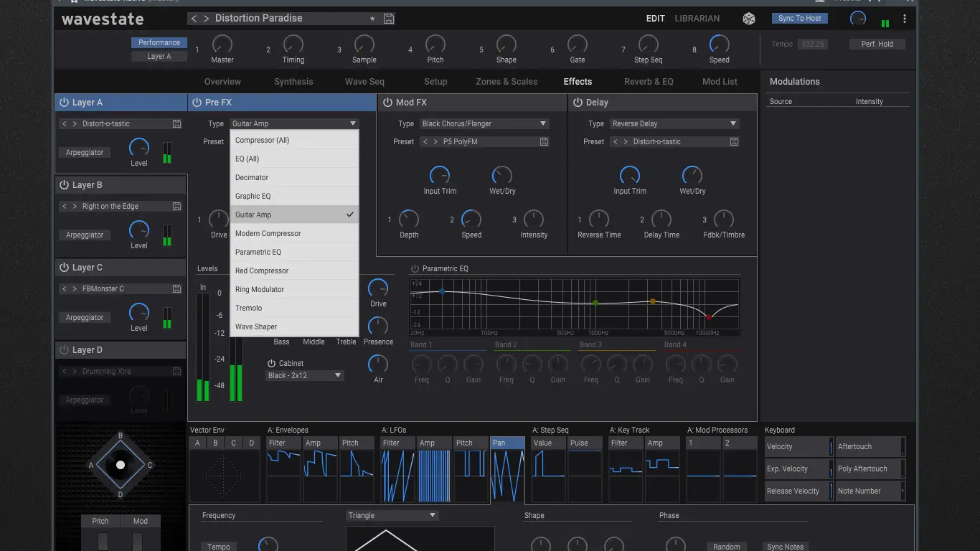Toggle Layer A power button
Image resolution: width=980 pixels, height=551 pixels.
click(x=64, y=103)
